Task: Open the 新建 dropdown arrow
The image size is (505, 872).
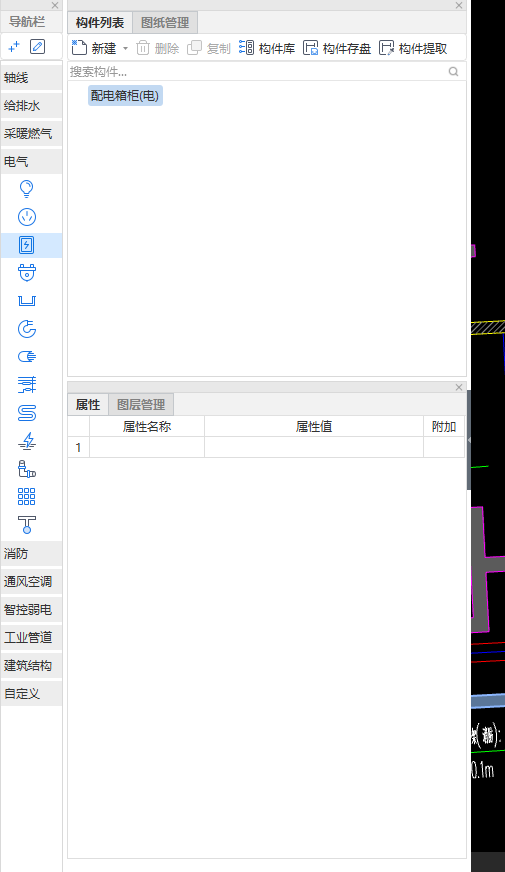Action: point(125,48)
